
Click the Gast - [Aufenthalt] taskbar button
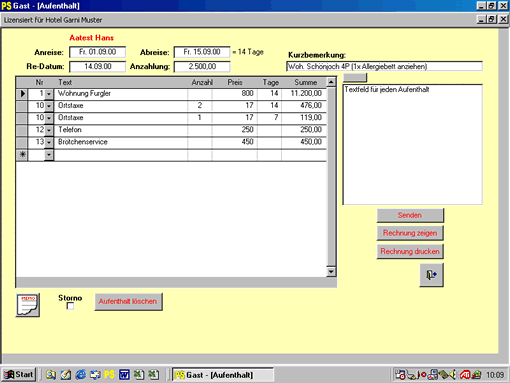point(223,375)
